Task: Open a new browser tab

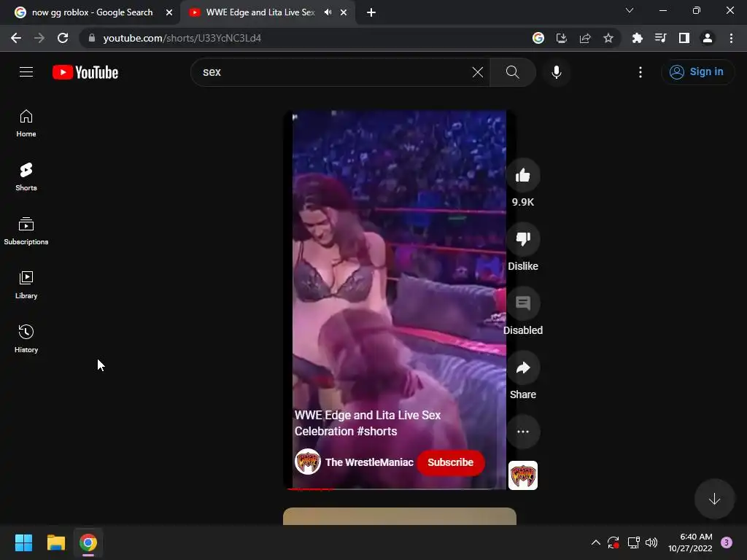Action: click(371, 12)
